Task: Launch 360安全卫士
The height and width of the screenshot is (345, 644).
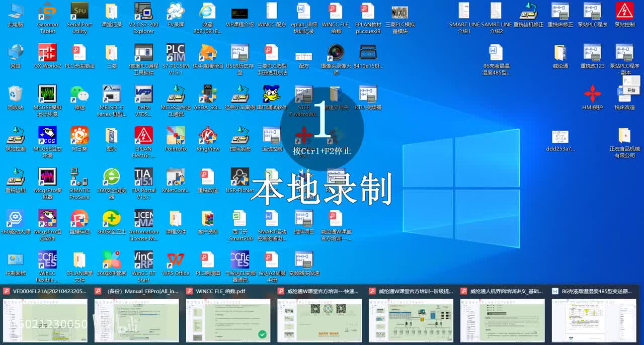Action: (111, 222)
